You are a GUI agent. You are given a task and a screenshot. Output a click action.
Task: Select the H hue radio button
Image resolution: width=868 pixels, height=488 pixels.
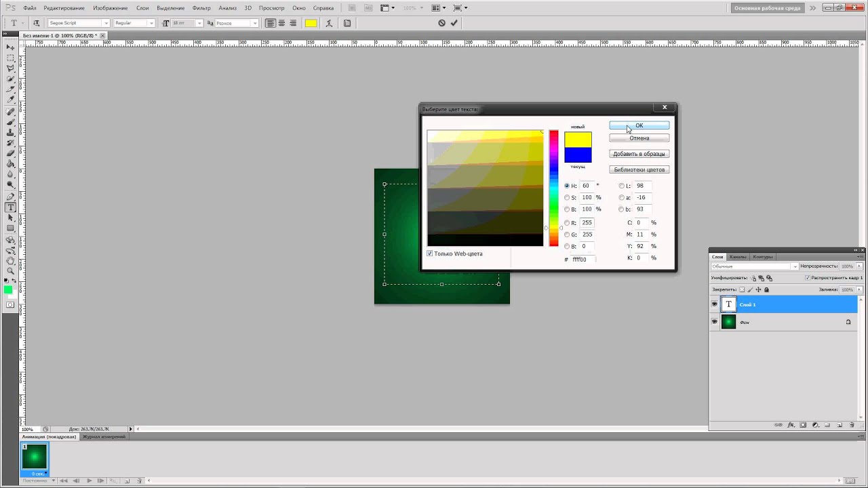[567, 186]
